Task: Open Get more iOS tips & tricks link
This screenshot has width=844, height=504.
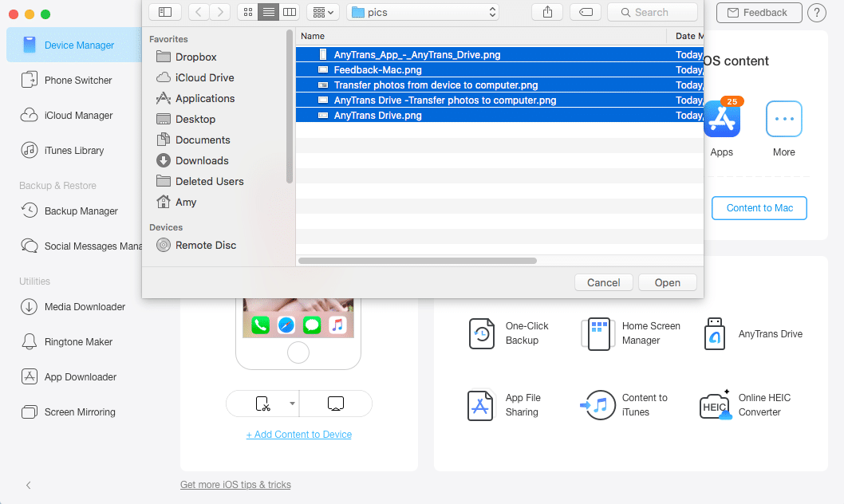Action: [235, 485]
